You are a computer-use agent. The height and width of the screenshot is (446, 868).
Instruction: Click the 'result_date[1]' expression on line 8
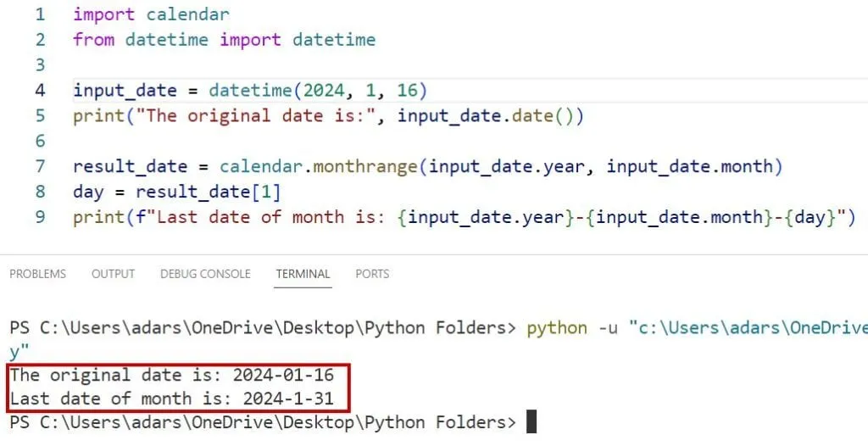208,192
